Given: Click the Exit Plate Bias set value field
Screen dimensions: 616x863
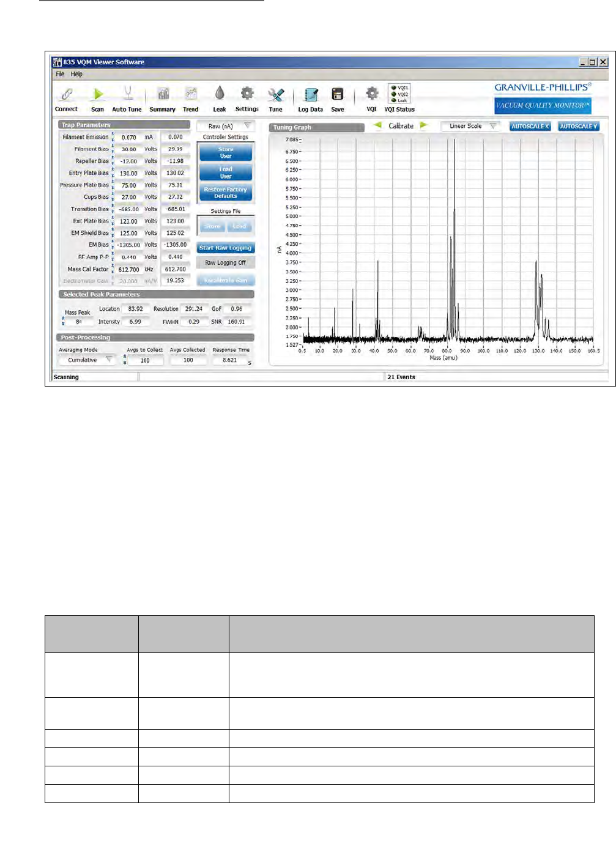Looking at the screenshot, I should coord(128,221).
